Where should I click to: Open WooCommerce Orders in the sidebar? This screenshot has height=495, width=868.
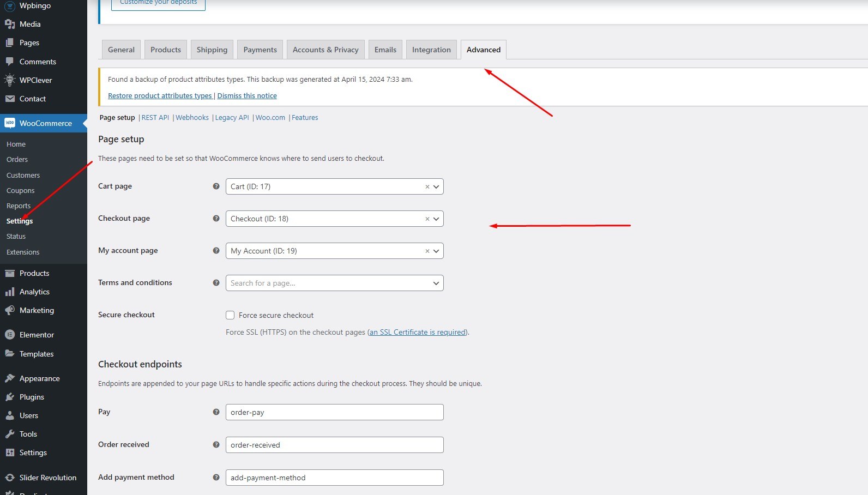point(17,160)
